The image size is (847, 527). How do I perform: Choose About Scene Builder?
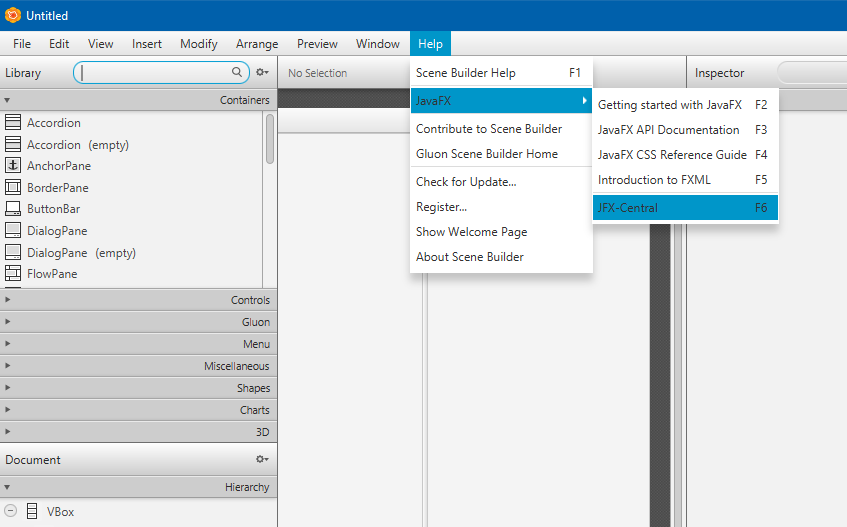point(501,257)
